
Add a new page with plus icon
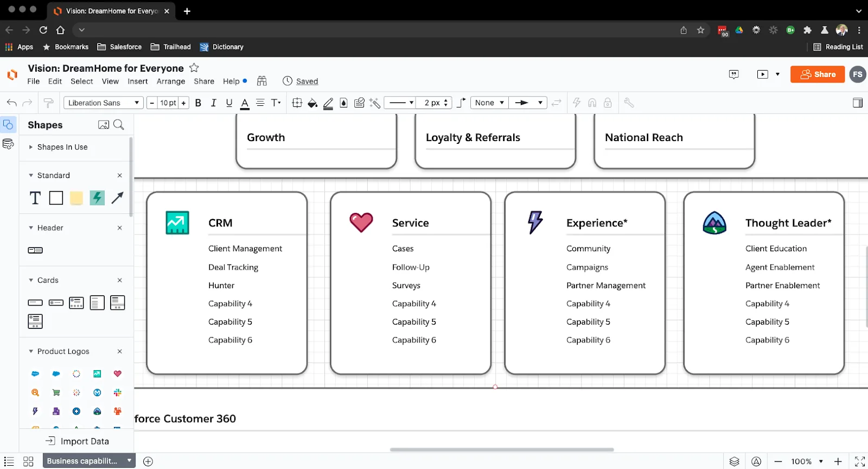[x=148, y=461]
